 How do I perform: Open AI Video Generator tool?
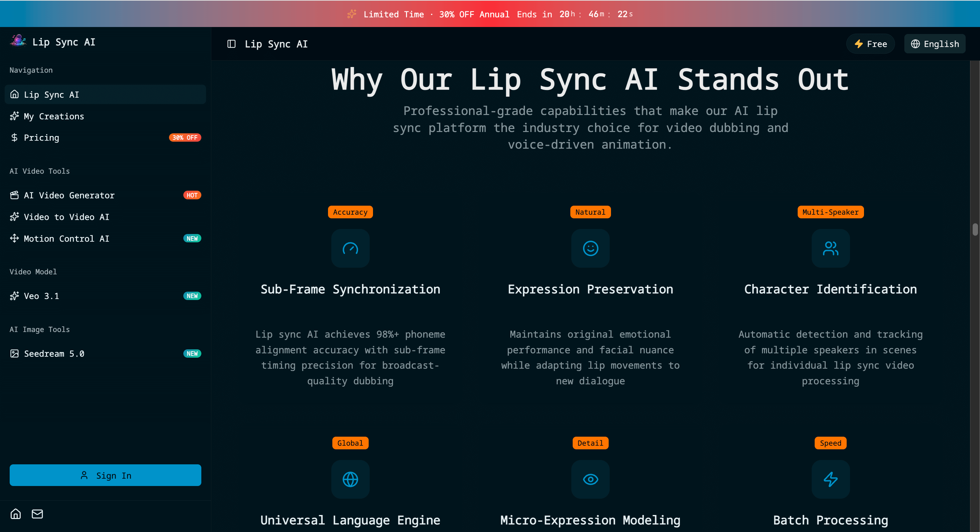pyautogui.click(x=69, y=195)
